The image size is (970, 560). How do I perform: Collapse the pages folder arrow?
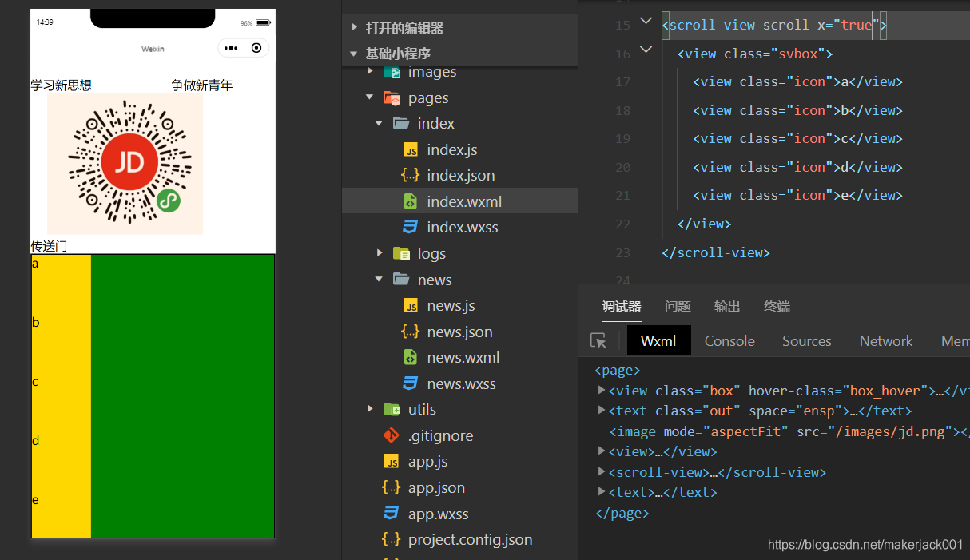[370, 97]
